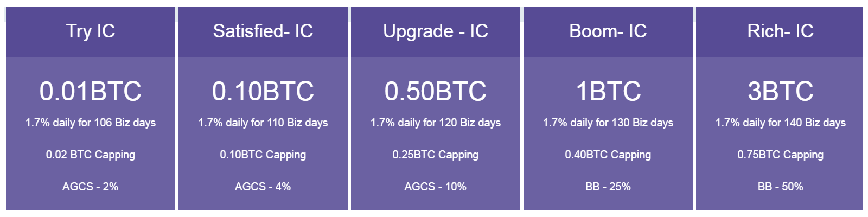Select the AGCS - 4% line
This screenshot has height=217, width=868.
pos(263,187)
